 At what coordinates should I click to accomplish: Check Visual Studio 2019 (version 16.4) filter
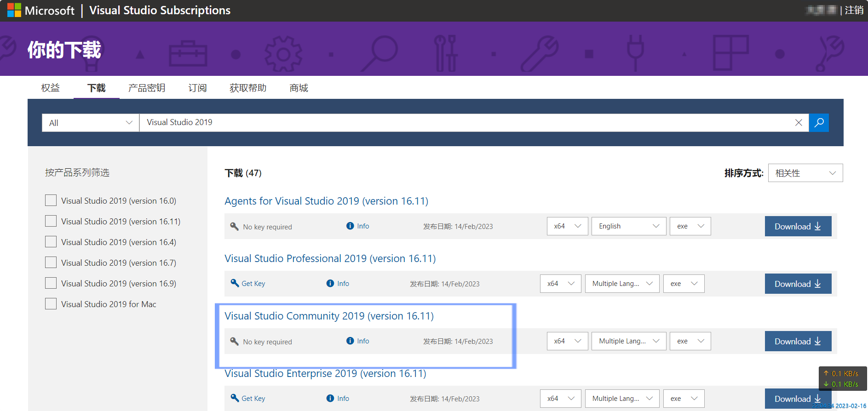[51, 242]
